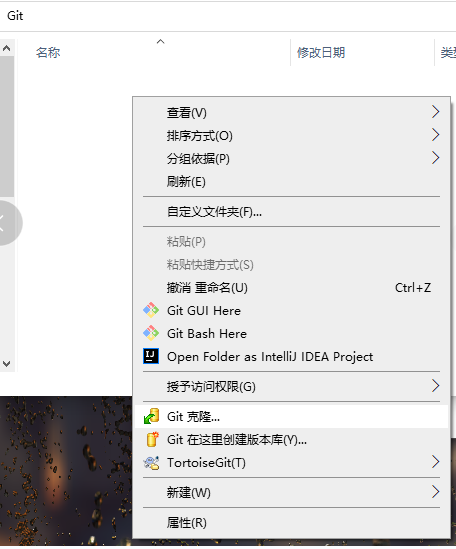This screenshot has width=456, height=549.
Task: Open TortoiseGit(T) menu entry
Action: 291,463
